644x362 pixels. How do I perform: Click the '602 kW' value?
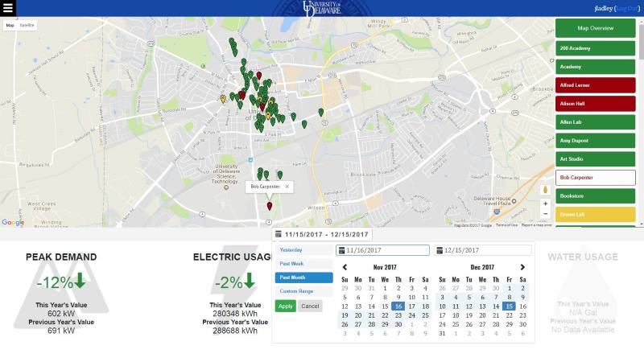(61, 314)
